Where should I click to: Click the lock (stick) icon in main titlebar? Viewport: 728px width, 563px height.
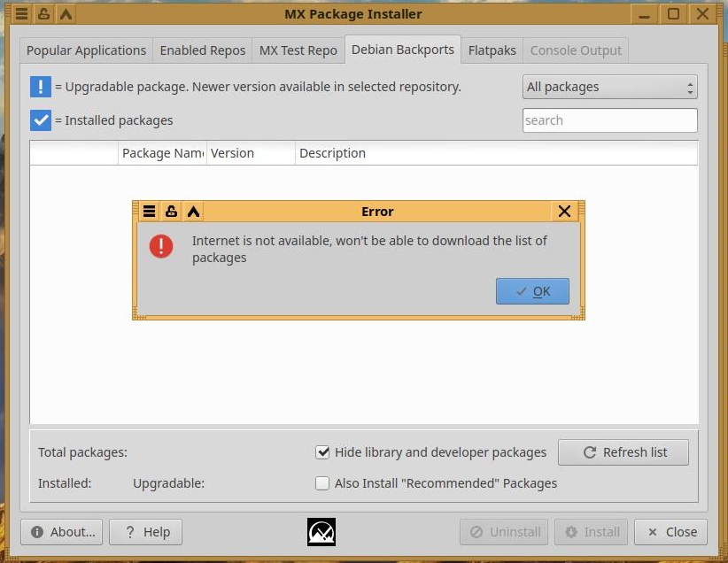coord(43,14)
